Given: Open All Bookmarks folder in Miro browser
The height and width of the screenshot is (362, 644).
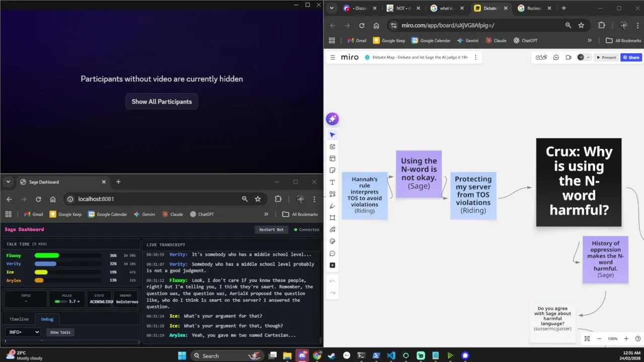Looking at the screenshot, I should pos(623,40).
